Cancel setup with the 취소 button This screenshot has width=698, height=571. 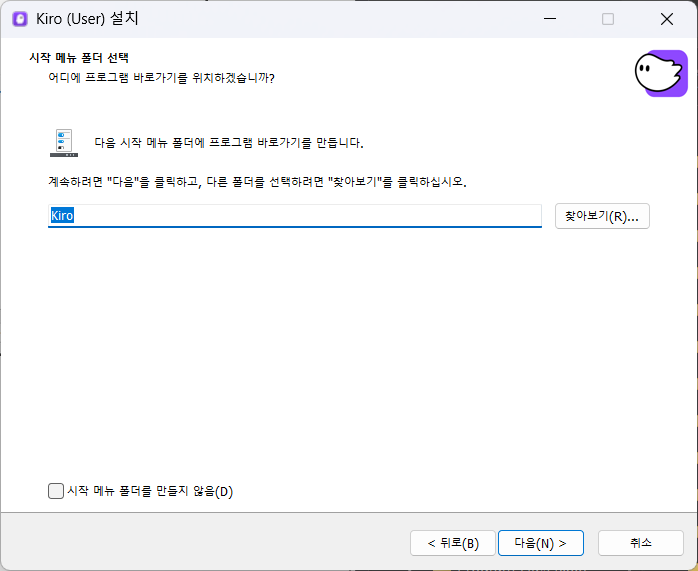[x=641, y=543]
